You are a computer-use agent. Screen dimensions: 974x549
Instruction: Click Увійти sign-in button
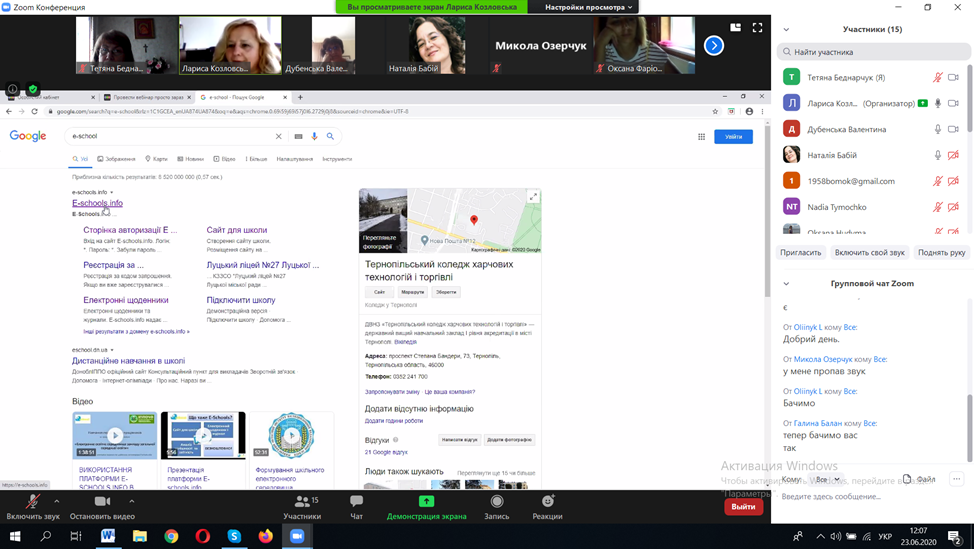[x=734, y=137]
